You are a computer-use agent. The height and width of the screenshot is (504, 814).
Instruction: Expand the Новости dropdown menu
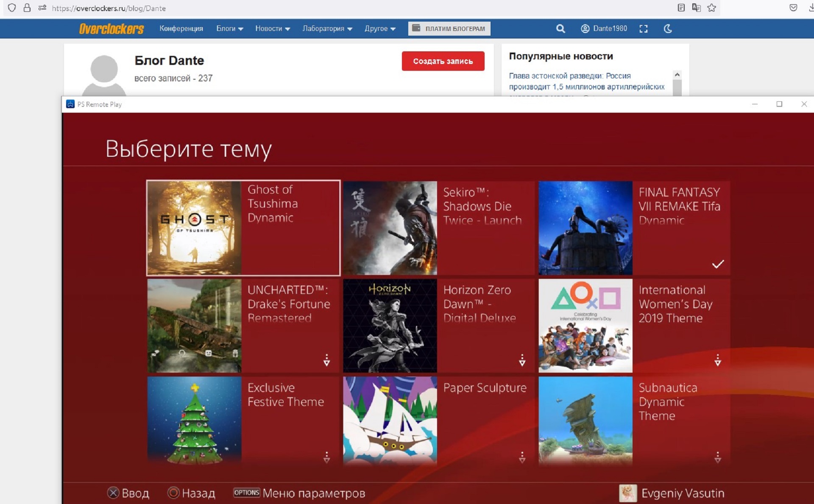pyautogui.click(x=272, y=28)
